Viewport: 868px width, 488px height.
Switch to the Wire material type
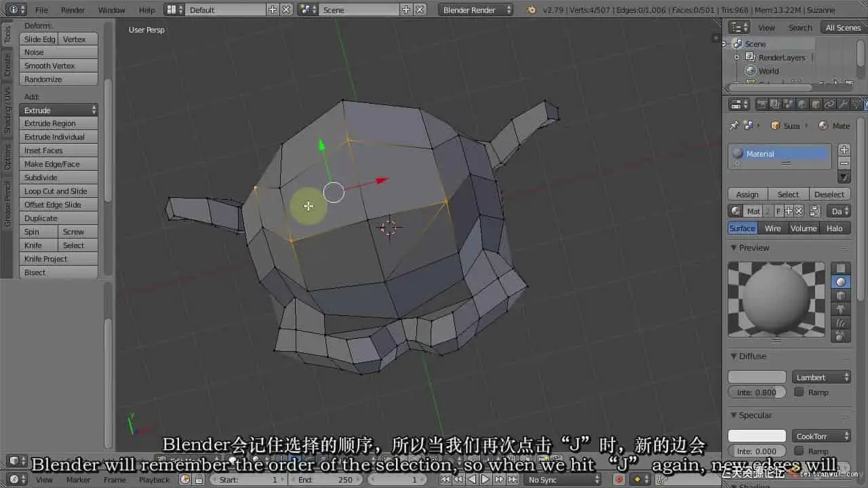[x=773, y=228]
